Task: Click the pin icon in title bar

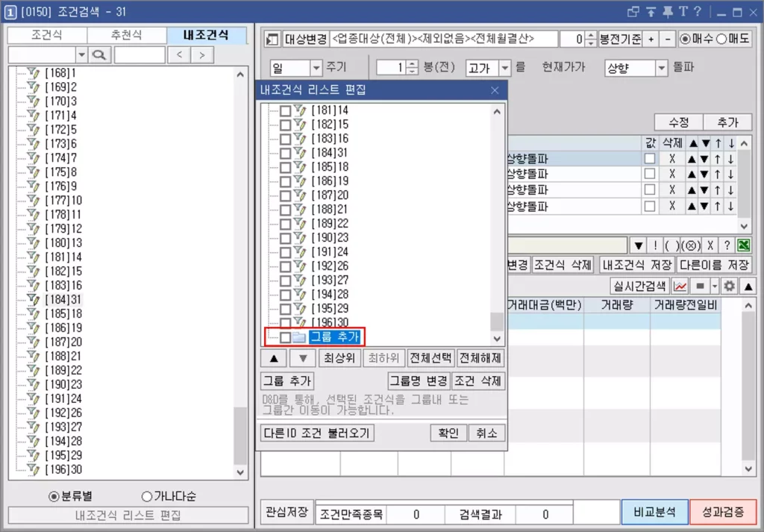Action: 667,12
